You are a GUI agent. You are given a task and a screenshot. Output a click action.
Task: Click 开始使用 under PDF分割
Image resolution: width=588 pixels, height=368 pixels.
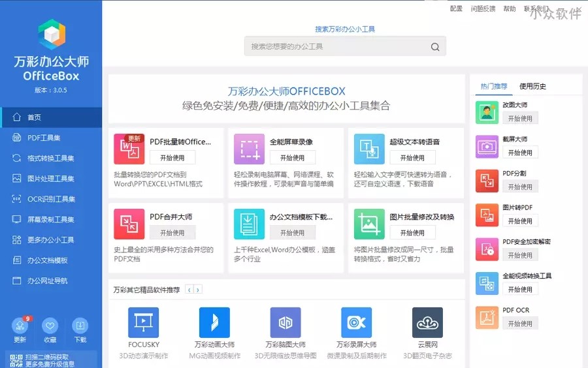pos(520,187)
